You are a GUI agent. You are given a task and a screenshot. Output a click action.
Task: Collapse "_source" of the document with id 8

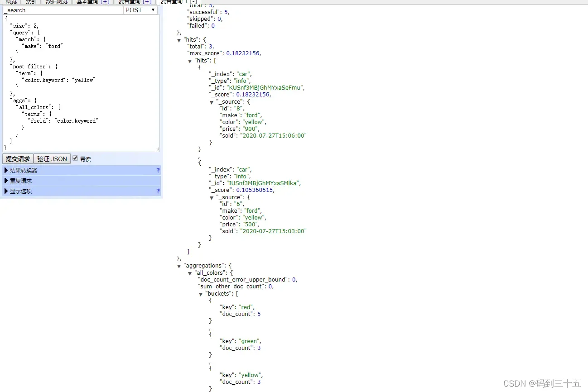[x=212, y=102]
